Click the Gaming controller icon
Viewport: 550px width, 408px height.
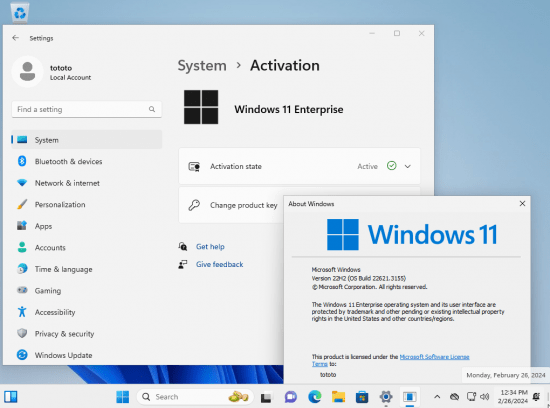pos(22,290)
